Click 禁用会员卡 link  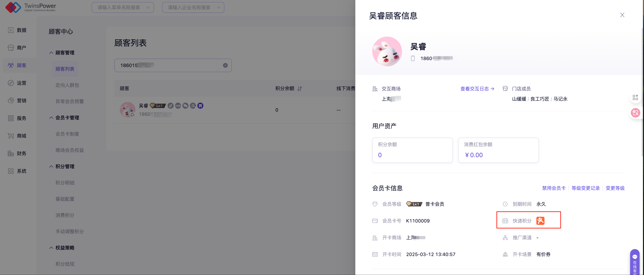tap(553, 188)
